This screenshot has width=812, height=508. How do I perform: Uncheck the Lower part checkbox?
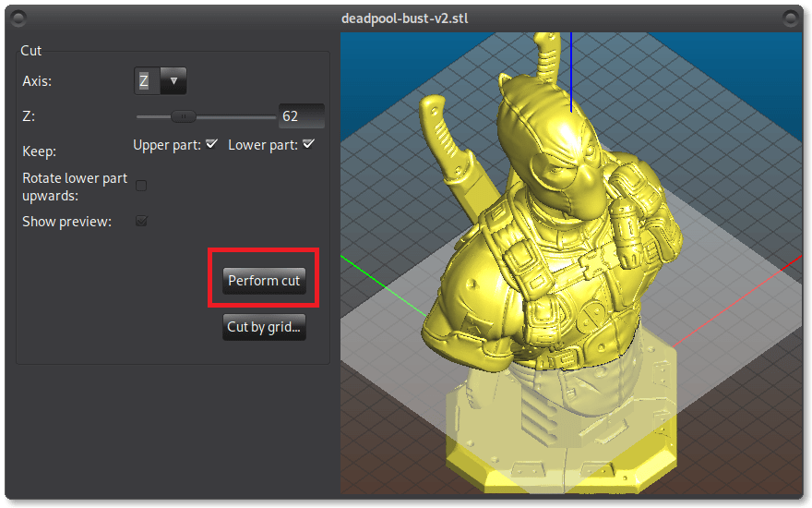pyautogui.click(x=308, y=144)
